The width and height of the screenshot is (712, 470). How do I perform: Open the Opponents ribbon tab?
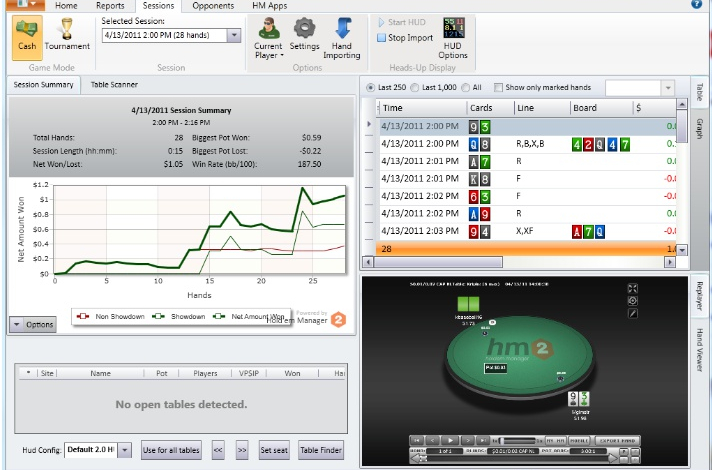coord(213,5)
